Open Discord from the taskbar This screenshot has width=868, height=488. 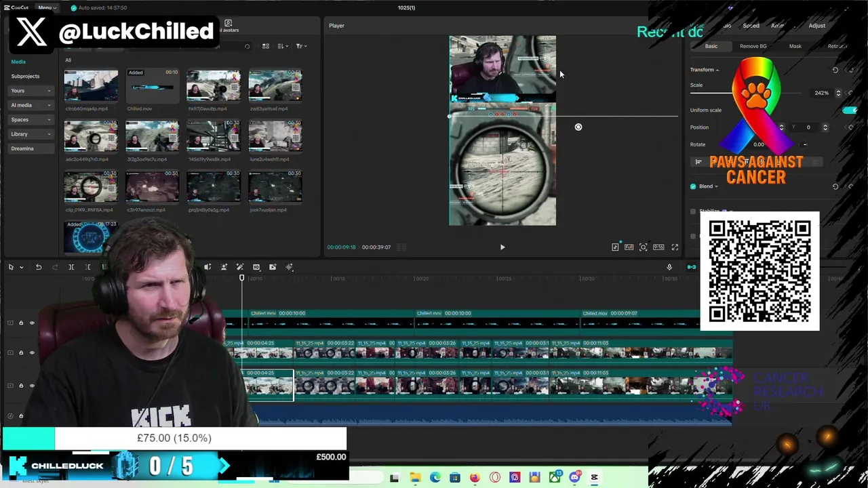tap(574, 478)
